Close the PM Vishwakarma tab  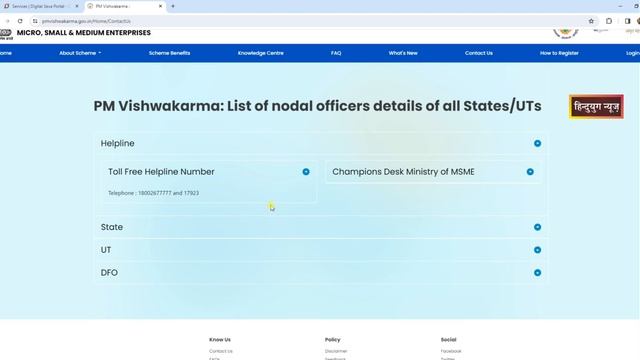(160, 6)
